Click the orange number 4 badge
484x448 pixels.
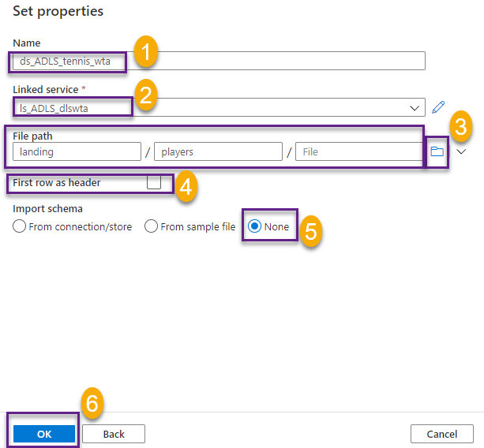click(186, 186)
